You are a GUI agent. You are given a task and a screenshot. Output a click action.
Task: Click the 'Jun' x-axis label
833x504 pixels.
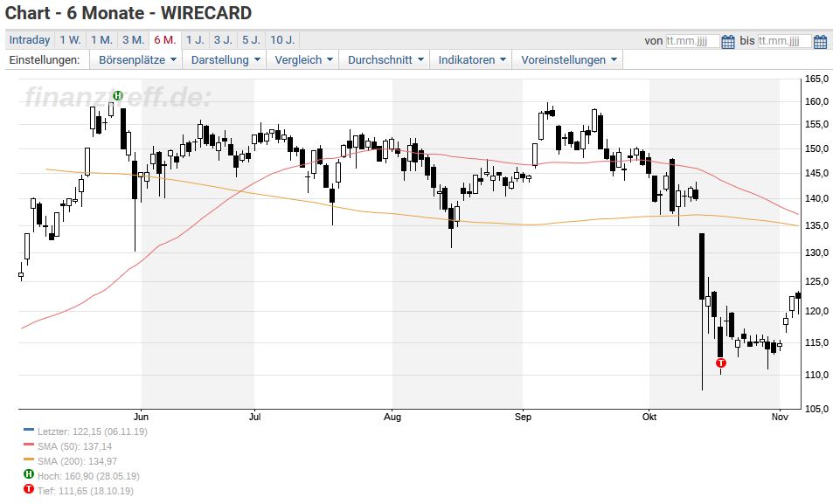(141, 417)
